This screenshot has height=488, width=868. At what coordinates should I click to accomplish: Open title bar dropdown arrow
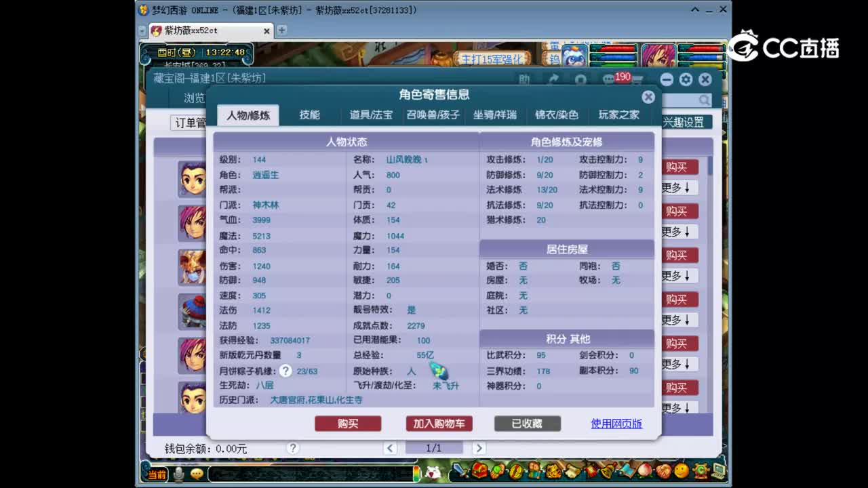point(696,10)
